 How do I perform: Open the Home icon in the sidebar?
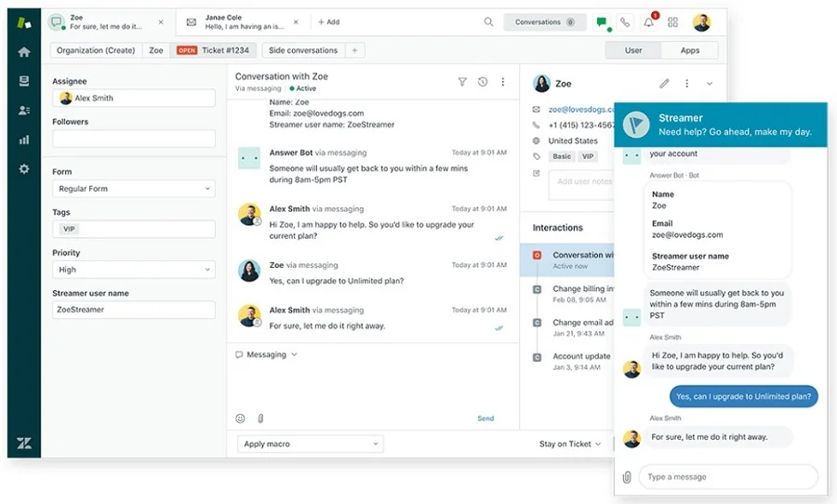pyautogui.click(x=24, y=52)
